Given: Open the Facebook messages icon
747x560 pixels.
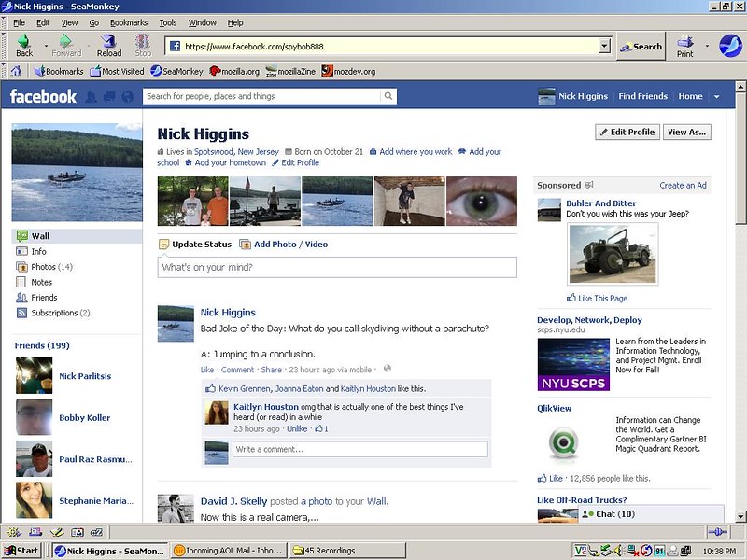Looking at the screenshot, I should click(109, 96).
